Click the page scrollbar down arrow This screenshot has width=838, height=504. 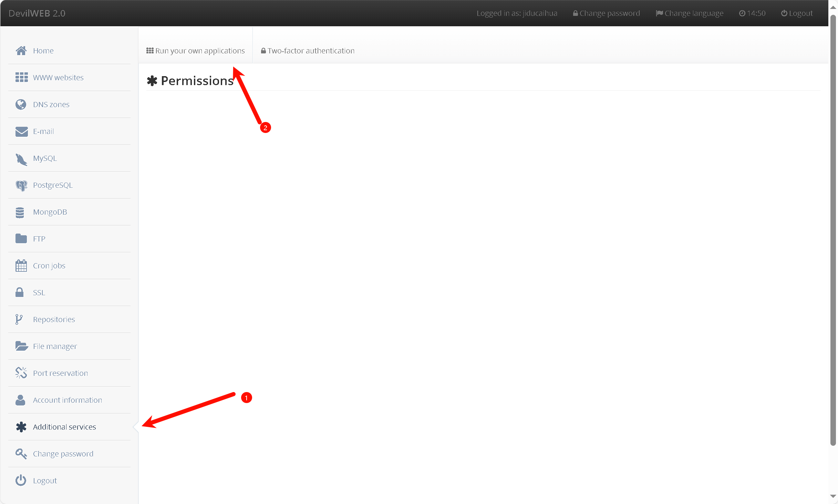pyautogui.click(x=833, y=496)
